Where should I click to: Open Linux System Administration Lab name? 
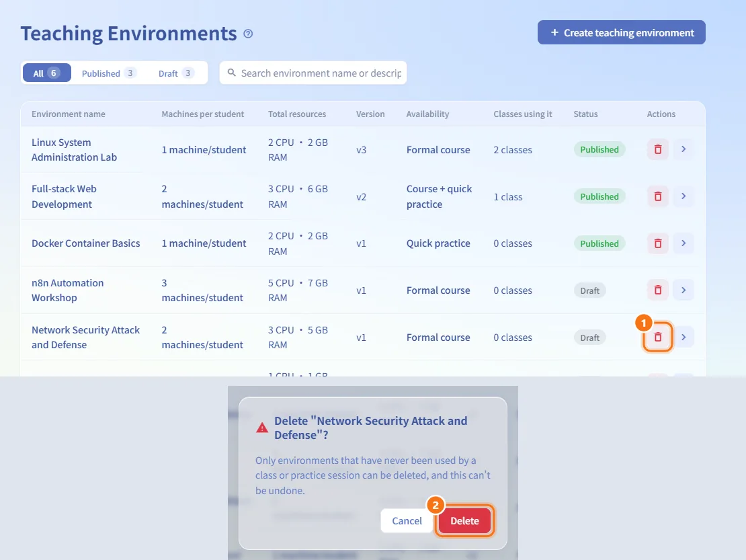[74, 149]
